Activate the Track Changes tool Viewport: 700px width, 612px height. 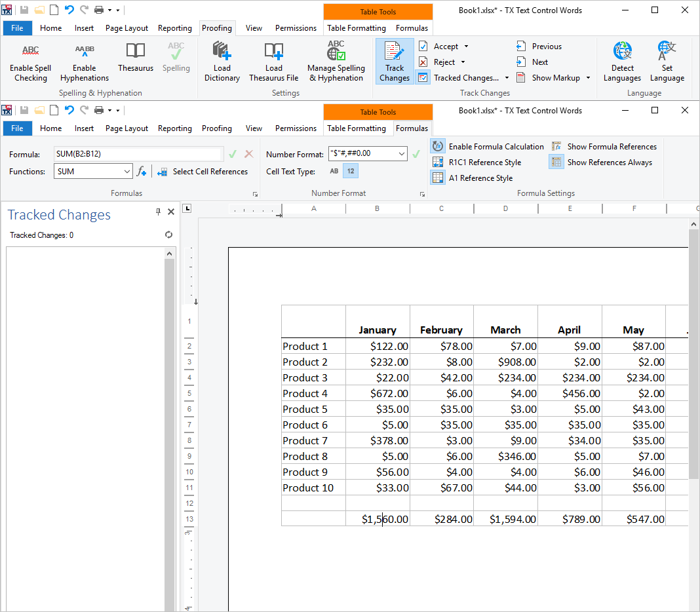(x=394, y=60)
